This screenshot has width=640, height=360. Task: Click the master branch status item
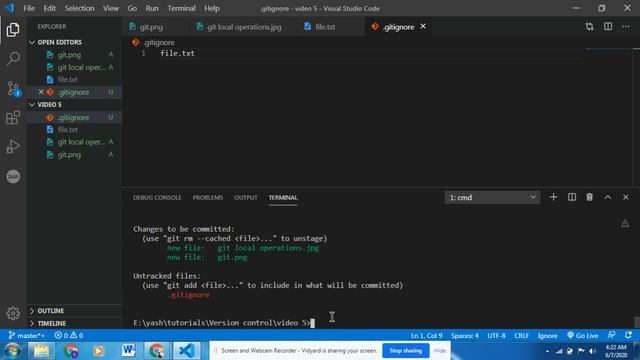[x=26, y=336]
